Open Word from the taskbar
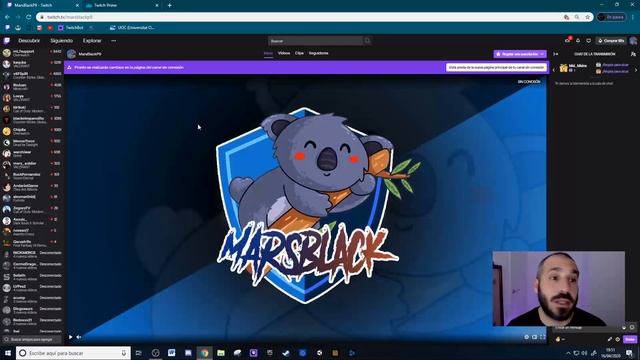The image size is (640, 360). 171,353
